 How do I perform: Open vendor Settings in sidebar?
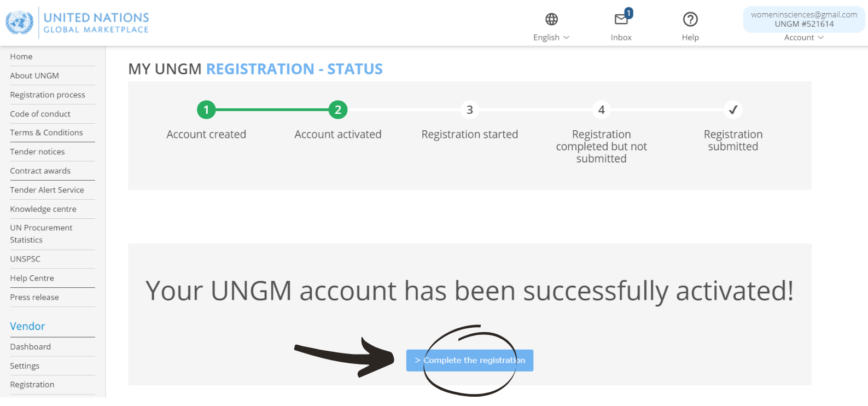click(25, 366)
